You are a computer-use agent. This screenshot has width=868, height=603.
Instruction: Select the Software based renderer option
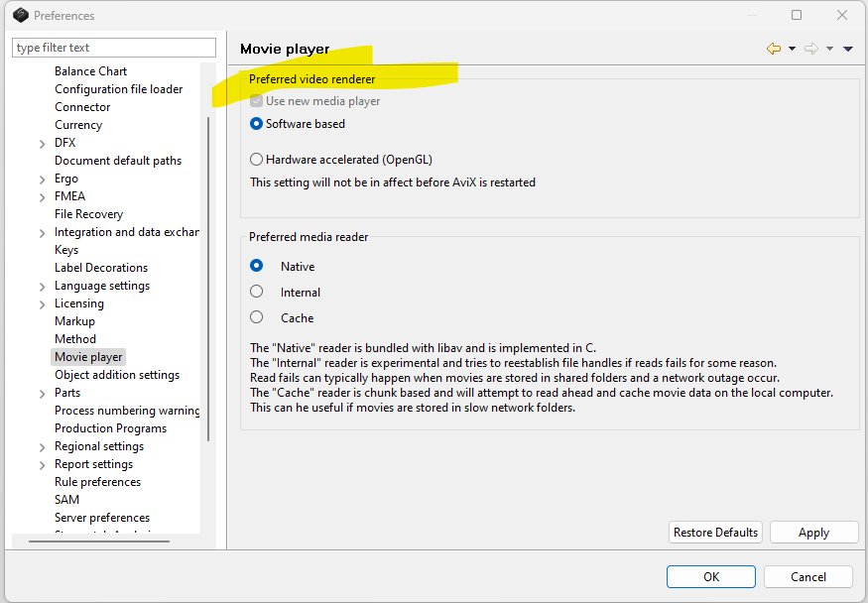click(257, 124)
